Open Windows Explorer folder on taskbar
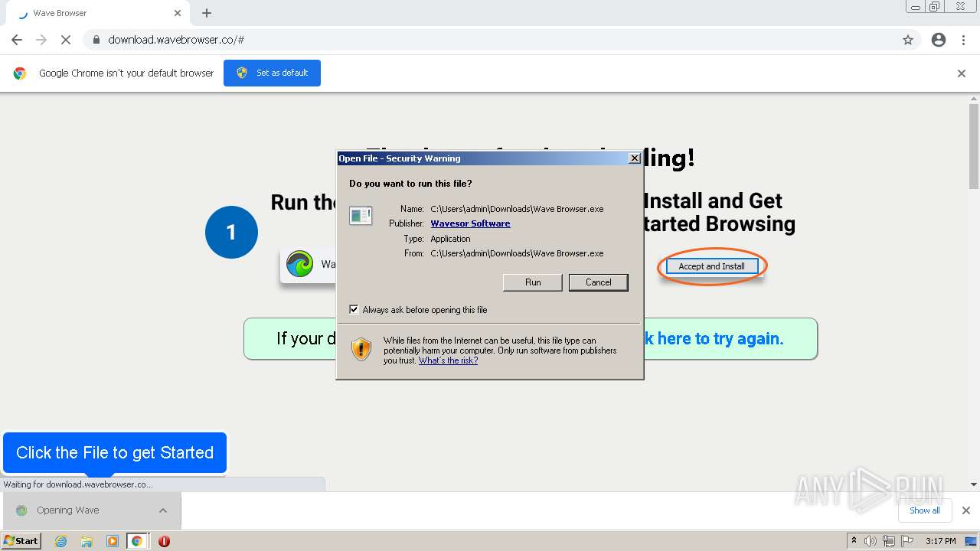Viewport: 980px width, 551px height. tap(87, 541)
